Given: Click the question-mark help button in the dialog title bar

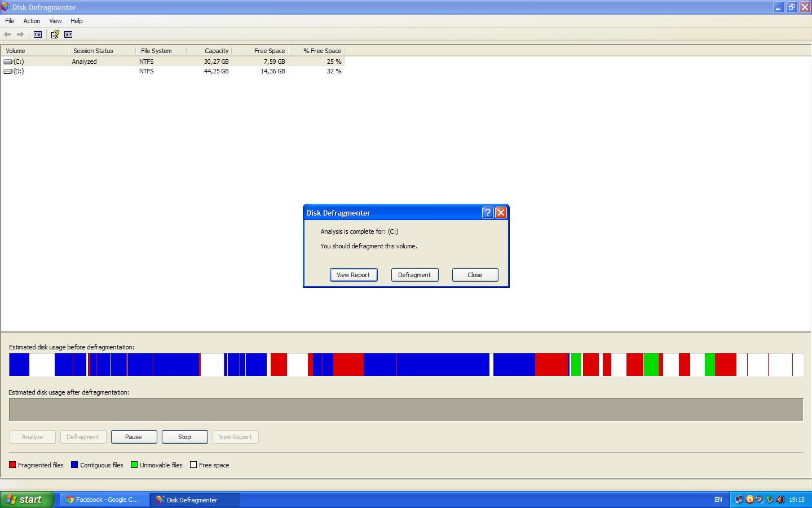Looking at the screenshot, I should click(488, 212).
